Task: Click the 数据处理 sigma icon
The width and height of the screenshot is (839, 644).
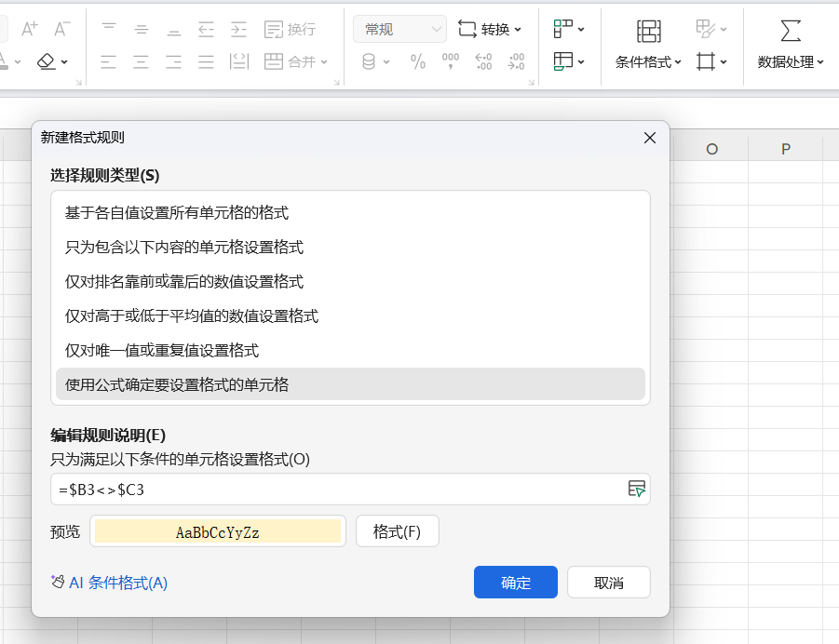Action: [791, 30]
